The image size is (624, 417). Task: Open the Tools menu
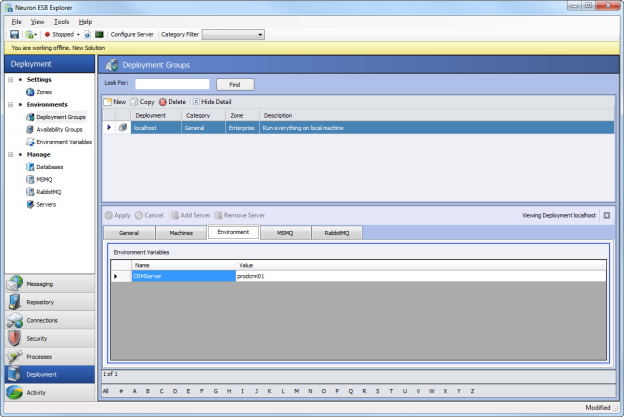coord(61,21)
